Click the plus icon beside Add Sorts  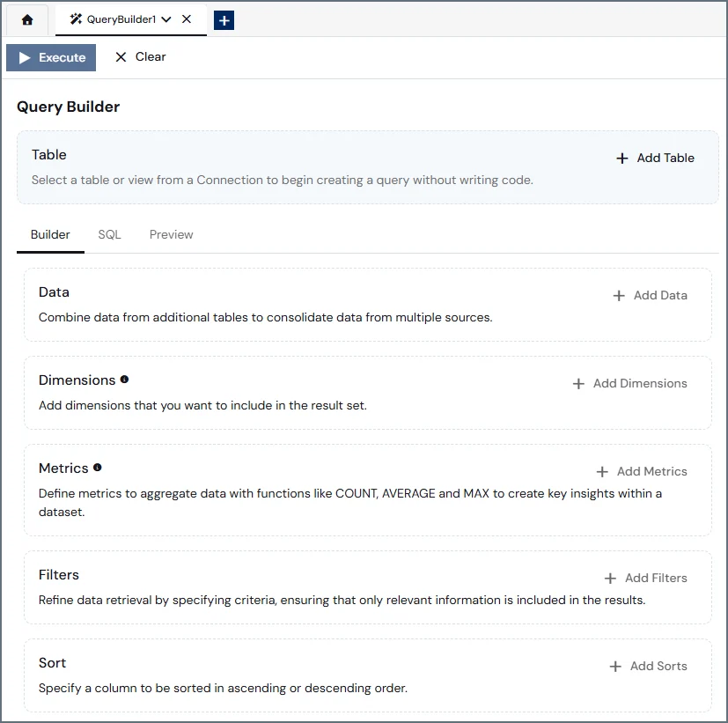point(615,667)
